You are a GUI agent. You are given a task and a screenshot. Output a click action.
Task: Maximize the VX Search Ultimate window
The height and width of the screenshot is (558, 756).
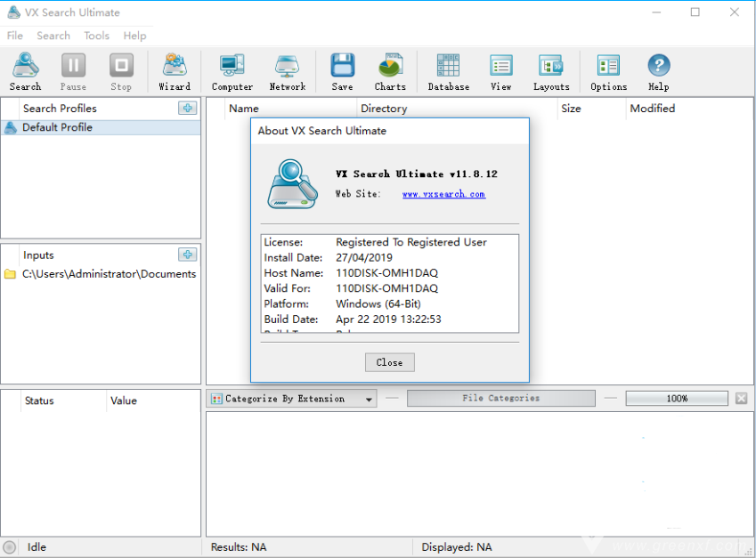[695, 12]
